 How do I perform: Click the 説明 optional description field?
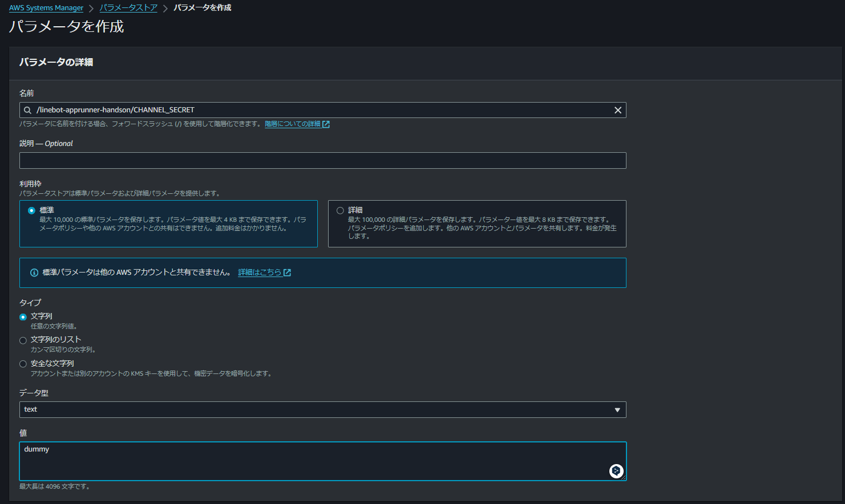[x=322, y=160]
